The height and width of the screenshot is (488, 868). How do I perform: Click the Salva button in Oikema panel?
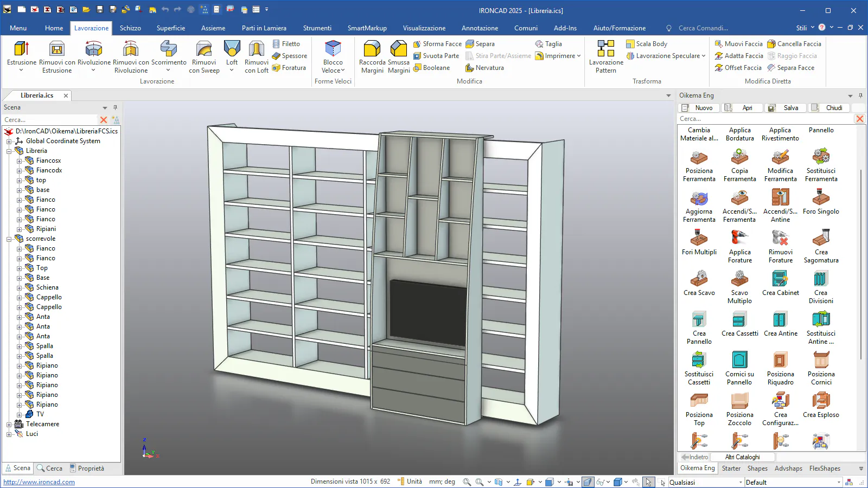pyautogui.click(x=785, y=108)
